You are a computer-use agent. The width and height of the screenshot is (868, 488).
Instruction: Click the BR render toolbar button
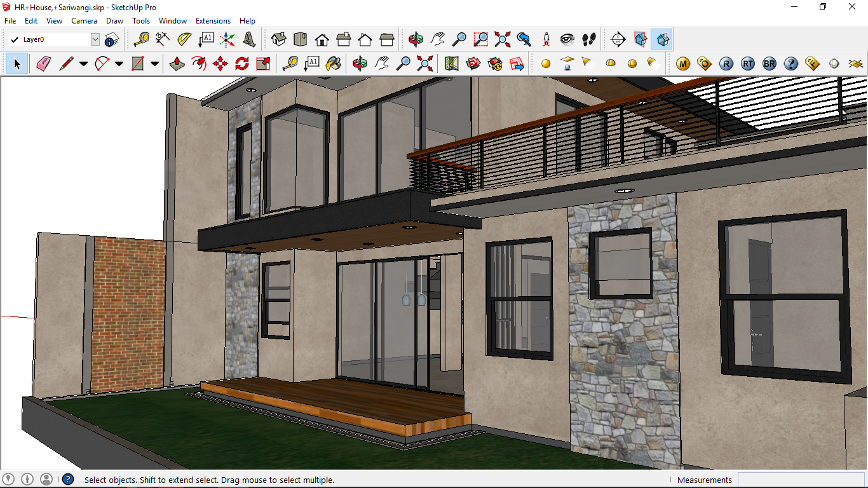(769, 64)
